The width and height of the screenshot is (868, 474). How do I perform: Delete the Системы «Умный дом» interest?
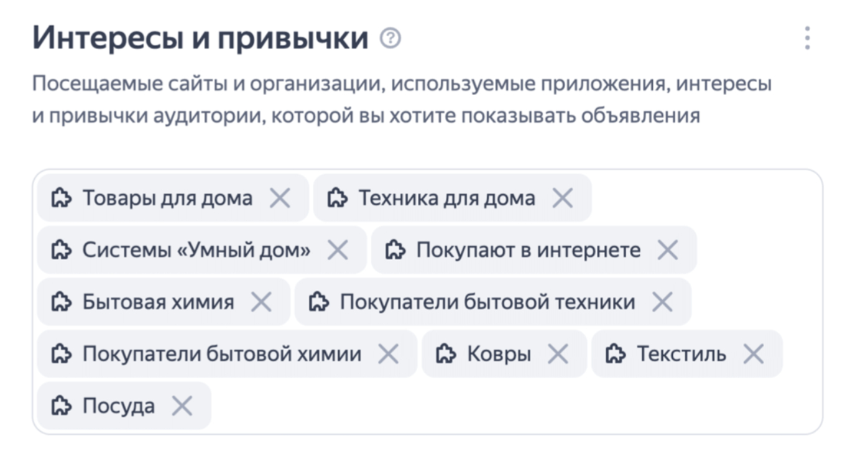pos(338,250)
